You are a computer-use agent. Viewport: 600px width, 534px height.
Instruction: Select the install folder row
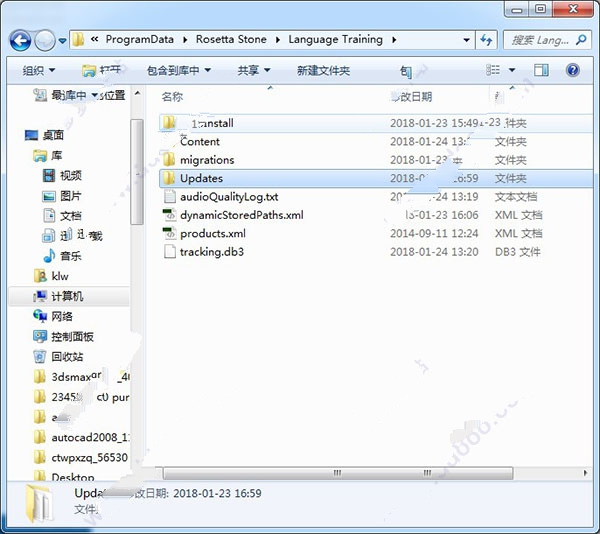click(376, 123)
